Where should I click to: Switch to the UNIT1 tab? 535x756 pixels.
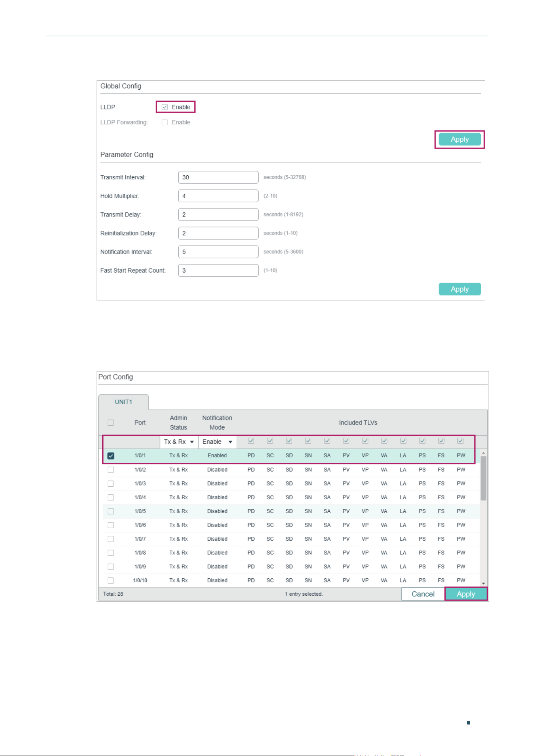(123, 402)
